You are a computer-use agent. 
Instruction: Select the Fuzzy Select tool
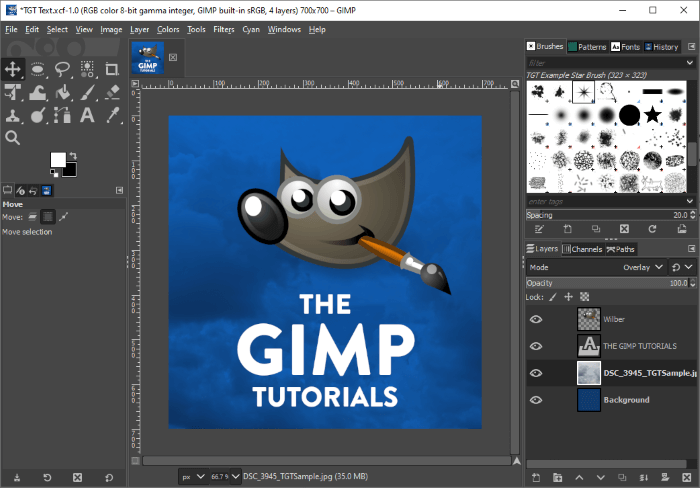tap(87, 69)
